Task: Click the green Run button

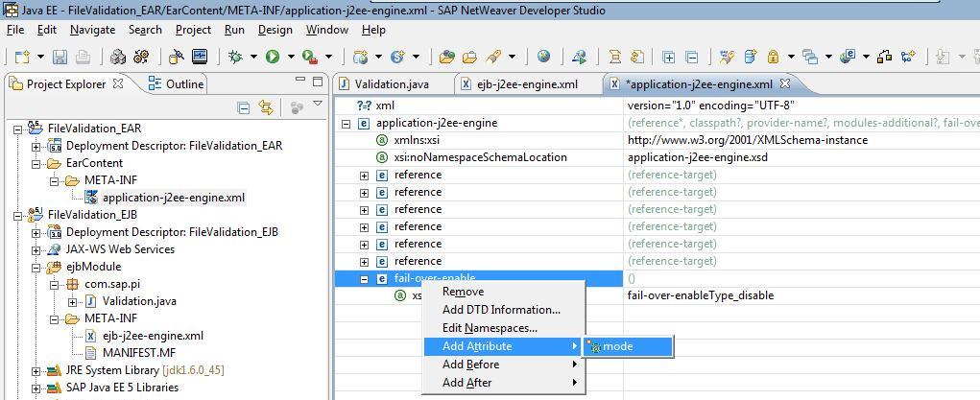Action: click(x=272, y=57)
